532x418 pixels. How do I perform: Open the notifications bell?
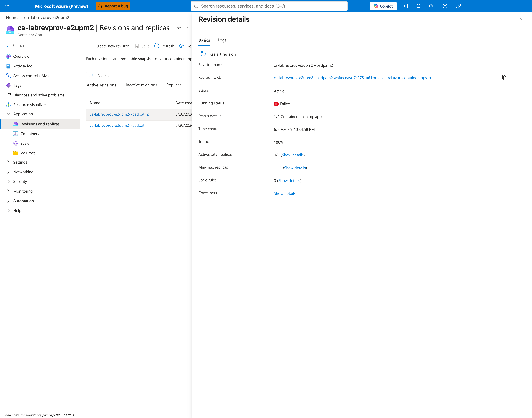(418, 6)
